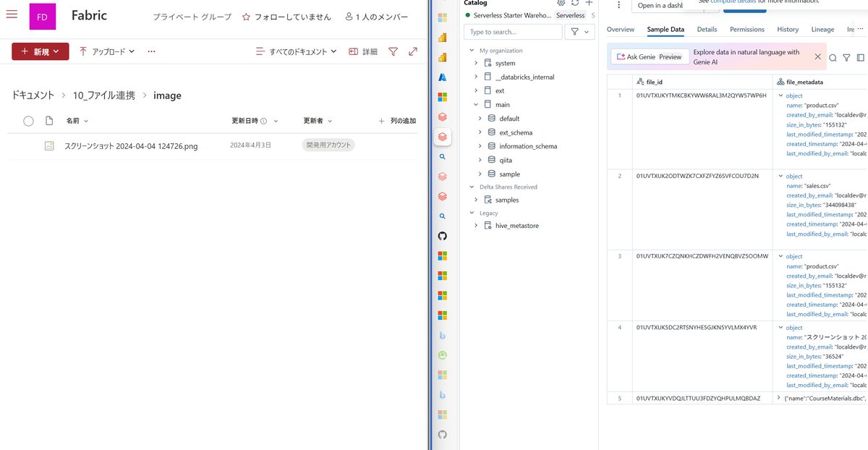Screen dimensions: 868x450
Task: Click the magenta FD site logo
Action: click(42, 17)
